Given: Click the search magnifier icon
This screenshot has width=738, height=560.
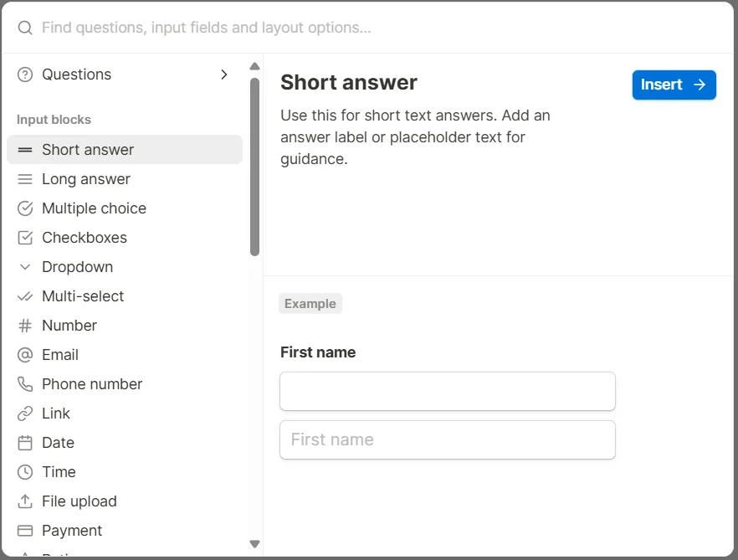Looking at the screenshot, I should 25,28.
